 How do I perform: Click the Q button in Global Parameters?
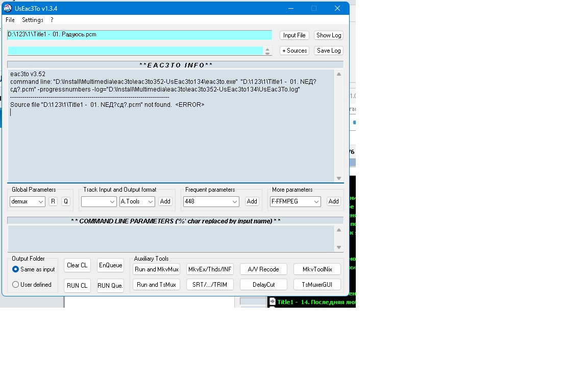[65, 201]
